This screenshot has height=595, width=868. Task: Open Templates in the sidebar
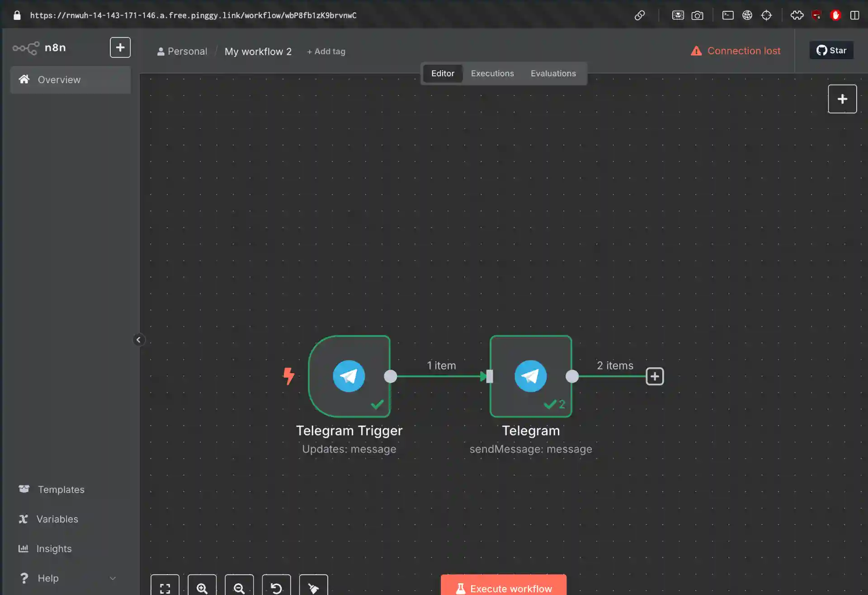point(61,489)
